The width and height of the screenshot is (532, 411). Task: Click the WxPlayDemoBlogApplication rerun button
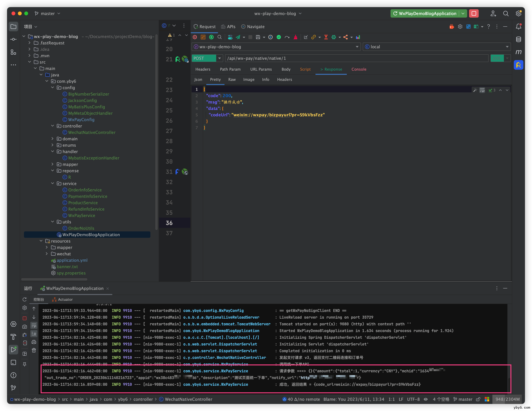[x=425, y=13]
